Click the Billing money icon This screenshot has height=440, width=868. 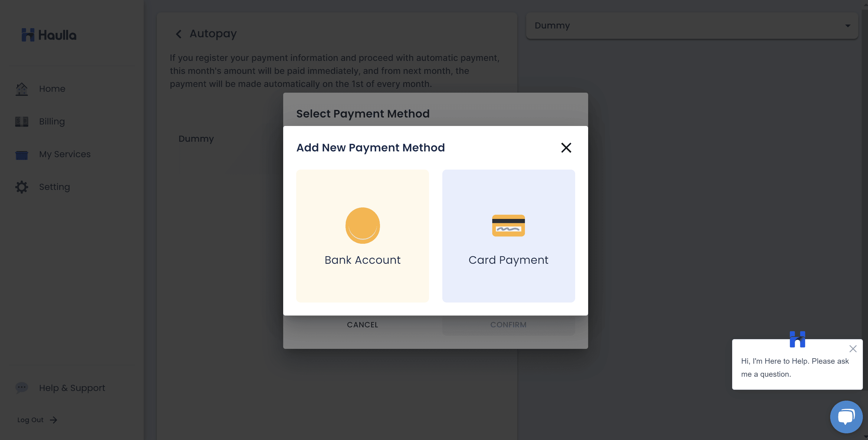21,122
